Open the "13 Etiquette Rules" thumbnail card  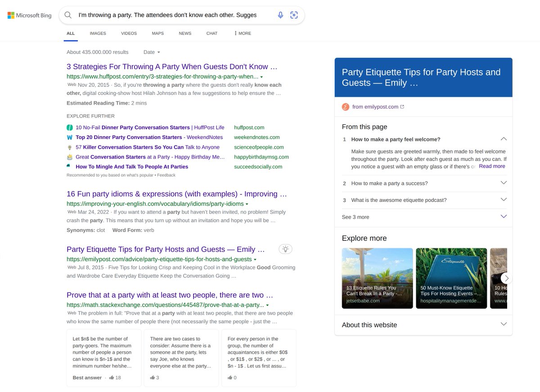click(378, 278)
